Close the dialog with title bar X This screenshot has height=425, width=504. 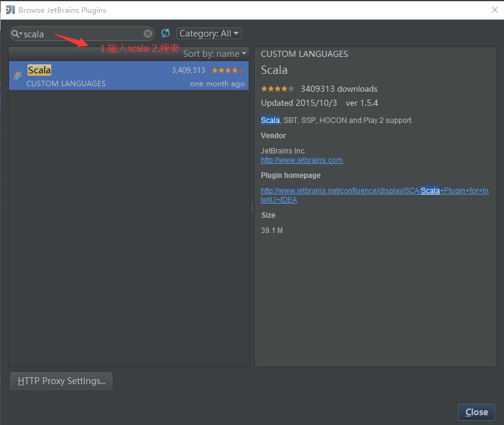pos(495,10)
